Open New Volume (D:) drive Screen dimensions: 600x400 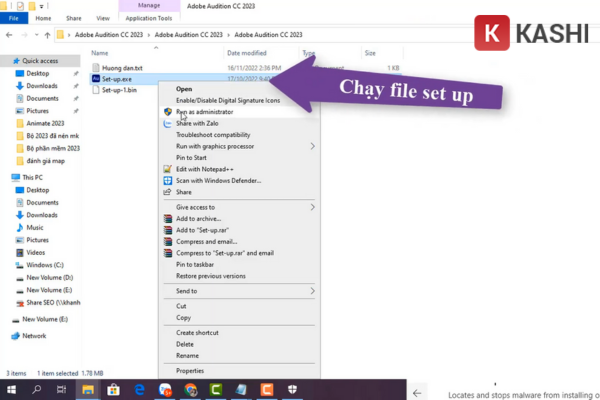point(44,278)
